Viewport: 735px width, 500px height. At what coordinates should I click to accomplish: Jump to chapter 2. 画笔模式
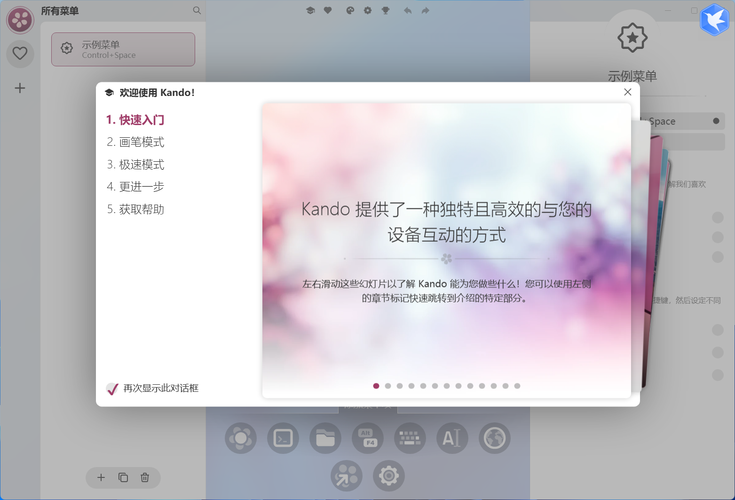pyautogui.click(x=135, y=142)
